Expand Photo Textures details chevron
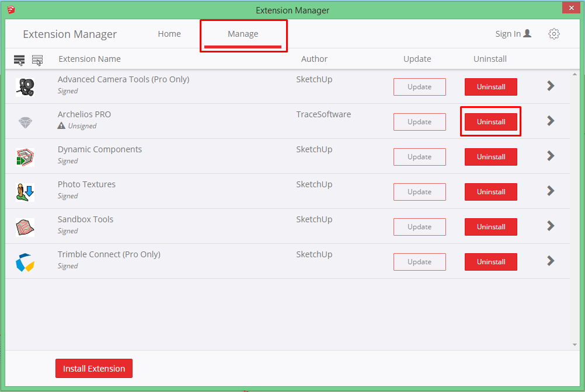 (551, 191)
